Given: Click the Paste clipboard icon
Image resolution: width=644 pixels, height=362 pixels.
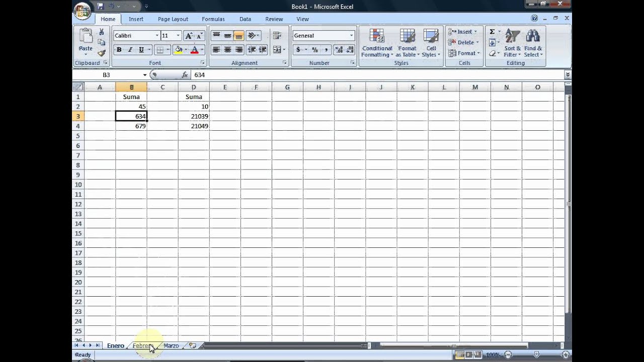Looking at the screenshot, I should point(86,36).
